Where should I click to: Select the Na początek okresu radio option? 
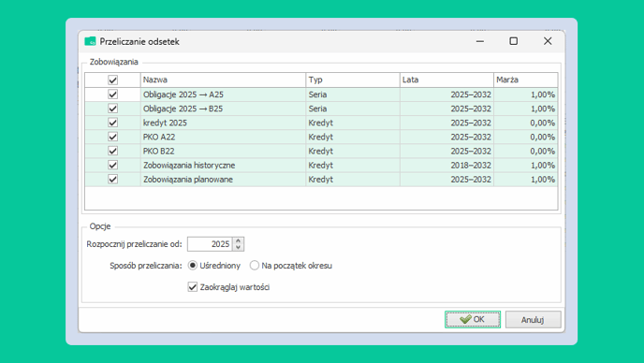[x=255, y=266]
